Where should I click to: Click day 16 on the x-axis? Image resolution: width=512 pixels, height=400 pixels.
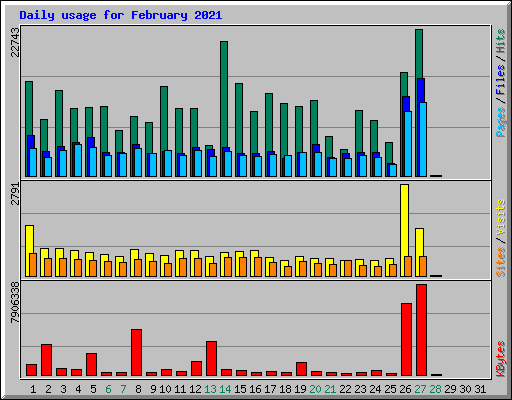(255, 389)
